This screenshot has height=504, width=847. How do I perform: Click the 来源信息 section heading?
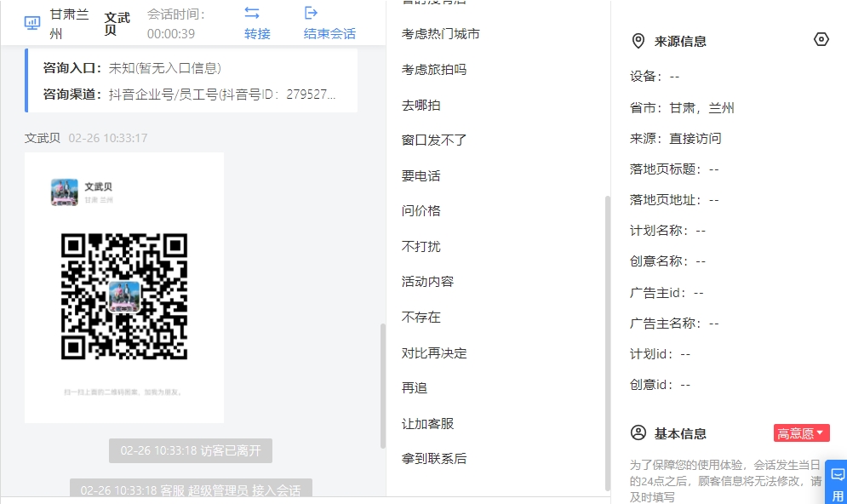click(680, 42)
